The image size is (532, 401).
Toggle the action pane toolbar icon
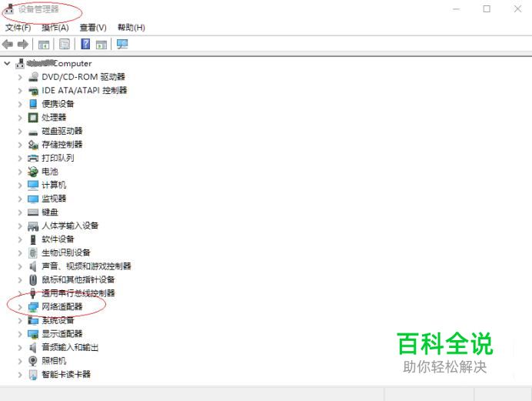point(101,44)
